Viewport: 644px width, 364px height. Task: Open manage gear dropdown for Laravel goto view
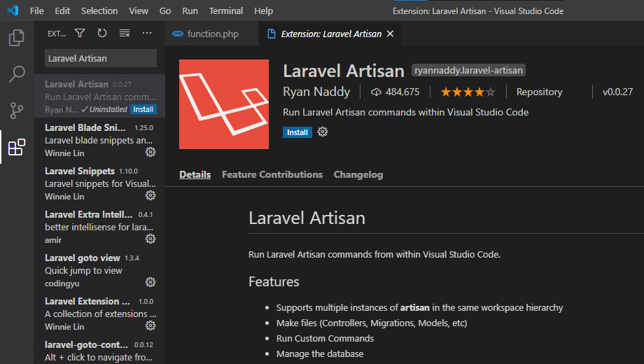tap(150, 283)
